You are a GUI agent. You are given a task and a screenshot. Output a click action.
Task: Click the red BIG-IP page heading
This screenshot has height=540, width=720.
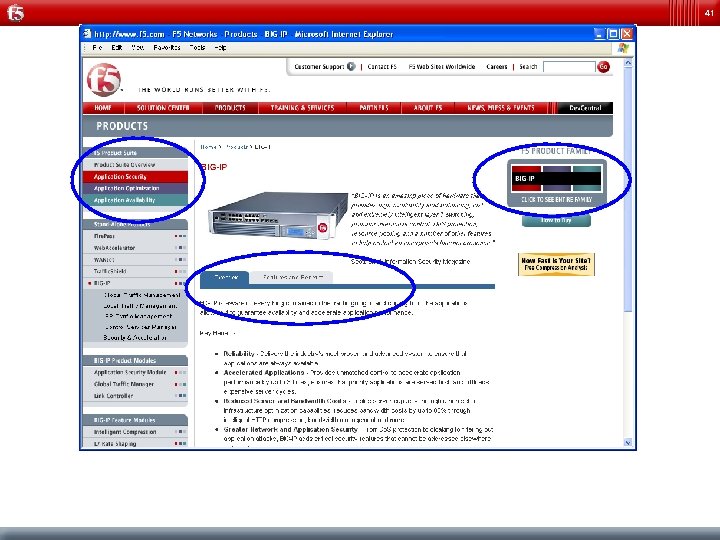tap(214, 167)
